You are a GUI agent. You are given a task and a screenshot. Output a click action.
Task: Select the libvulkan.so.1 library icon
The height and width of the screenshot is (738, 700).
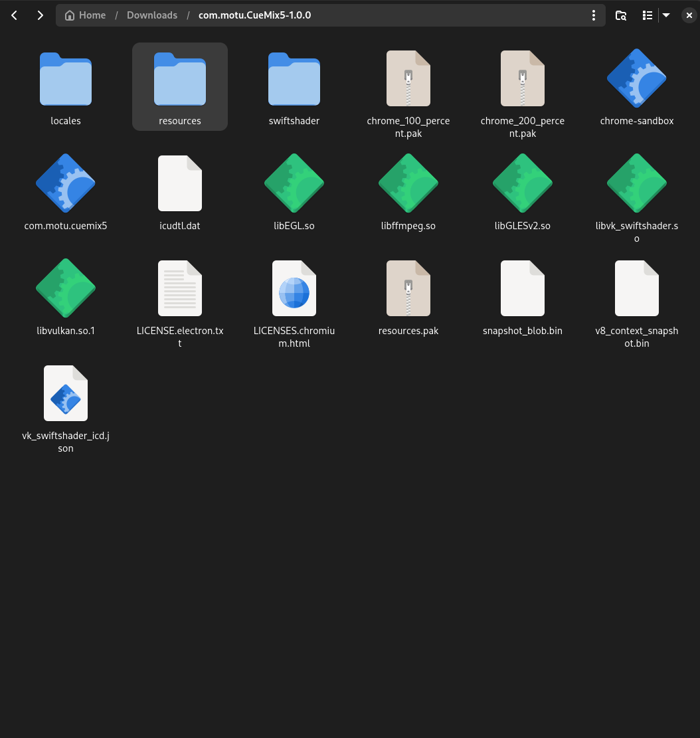coord(65,288)
